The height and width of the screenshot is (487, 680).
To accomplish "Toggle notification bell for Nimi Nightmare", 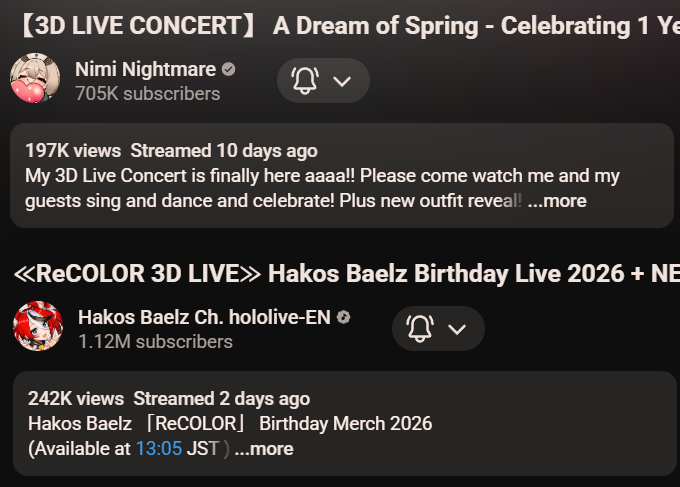I will 304,81.
